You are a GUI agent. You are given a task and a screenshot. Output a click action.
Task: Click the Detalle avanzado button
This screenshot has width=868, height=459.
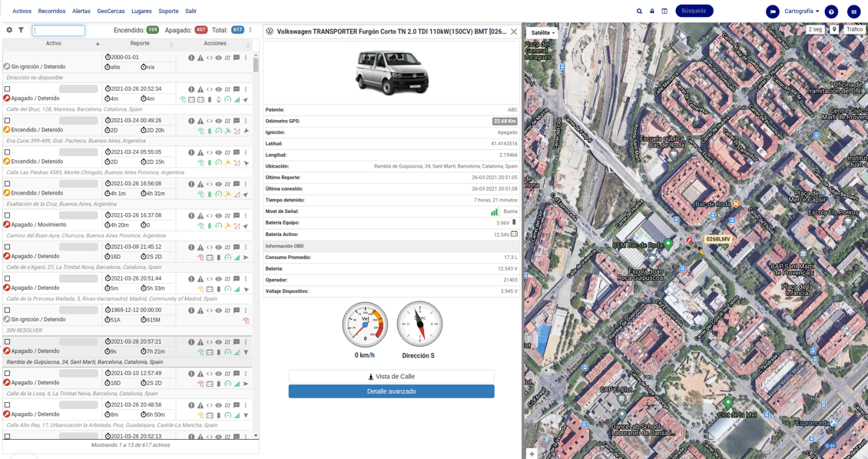tap(392, 391)
